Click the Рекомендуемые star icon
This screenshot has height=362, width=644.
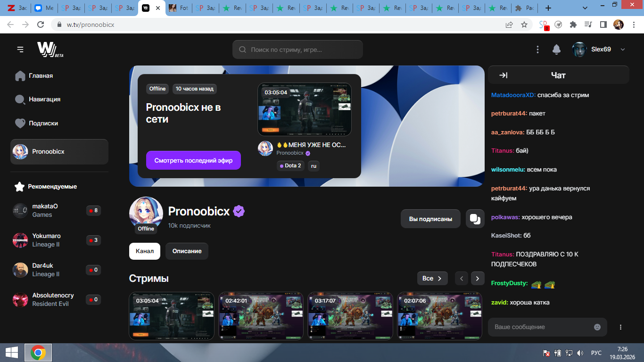(19, 187)
